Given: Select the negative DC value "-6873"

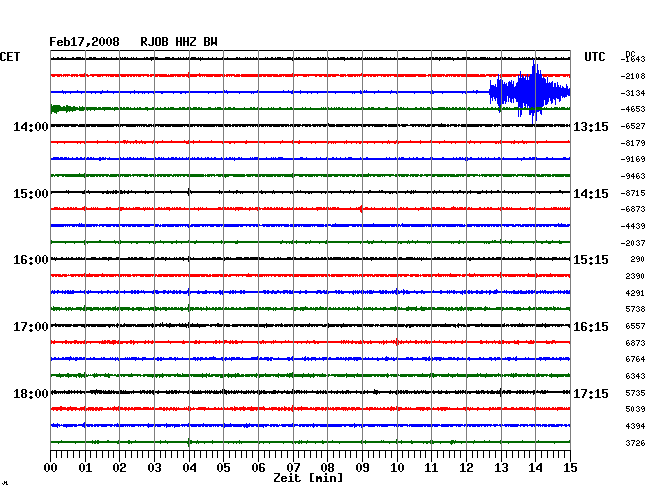Looking at the screenshot, I should point(633,209).
